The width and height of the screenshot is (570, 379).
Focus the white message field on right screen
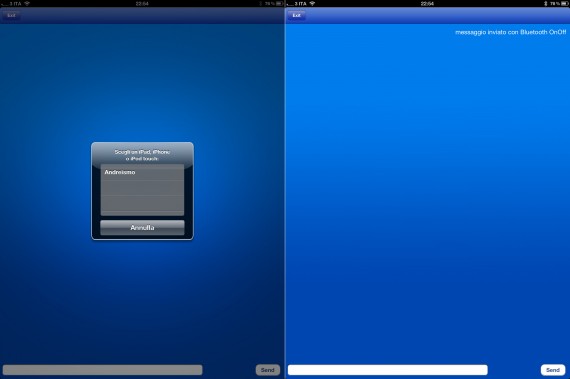(x=388, y=370)
